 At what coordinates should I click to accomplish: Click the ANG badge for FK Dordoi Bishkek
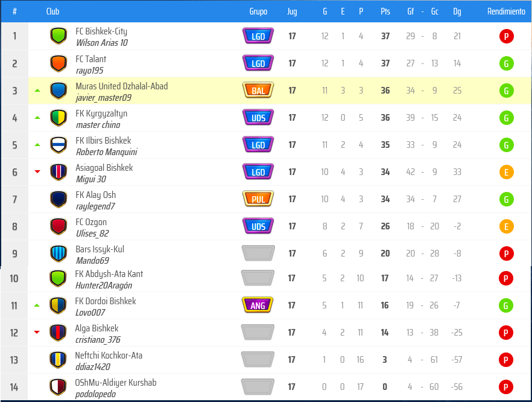click(x=258, y=305)
